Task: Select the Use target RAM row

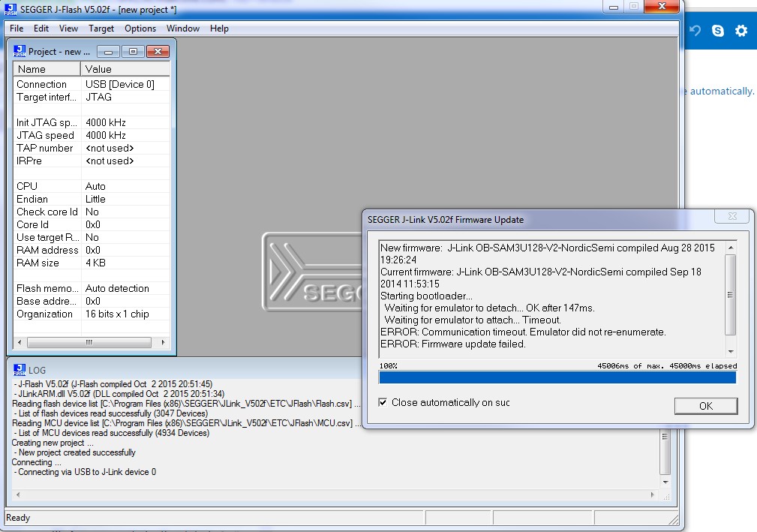Action: pyautogui.click(x=92, y=238)
